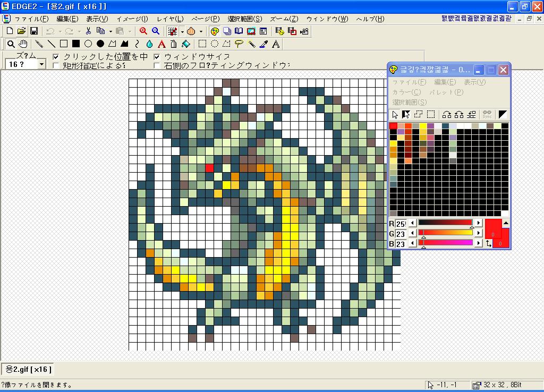This screenshot has width=544, height=392.
Task: Toggle the color palette window icon
Action: point(215,31)
